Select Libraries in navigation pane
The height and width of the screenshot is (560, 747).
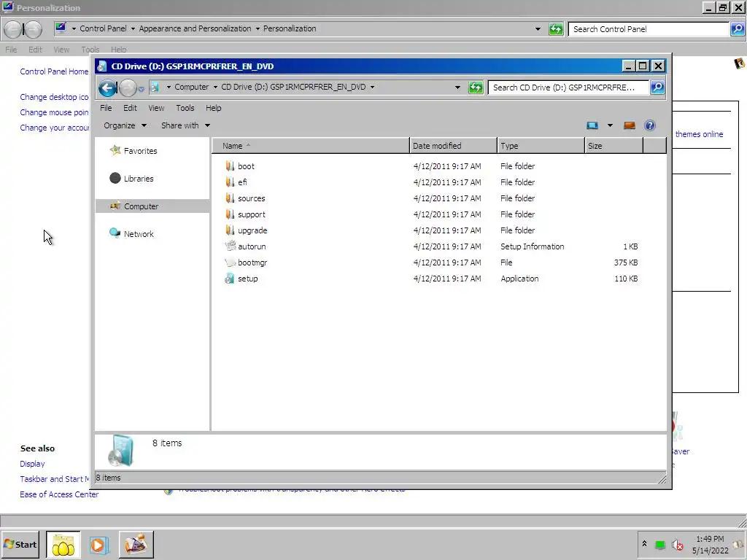pyautogui.click(x=138, y=179)
